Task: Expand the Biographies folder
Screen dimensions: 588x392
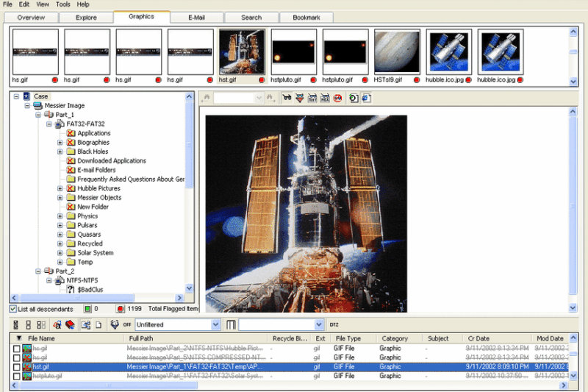Action: 60,143
